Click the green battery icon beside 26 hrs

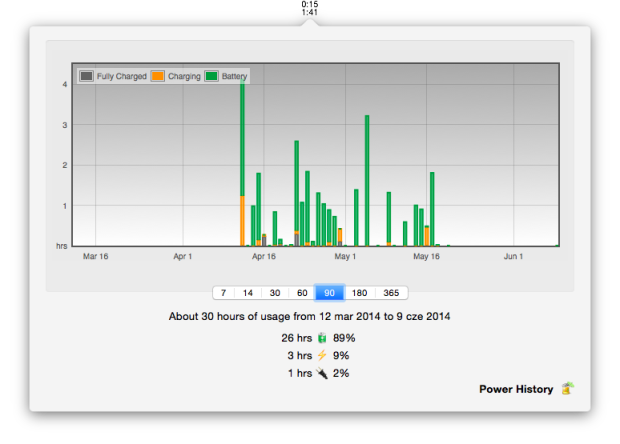(322, 339)
